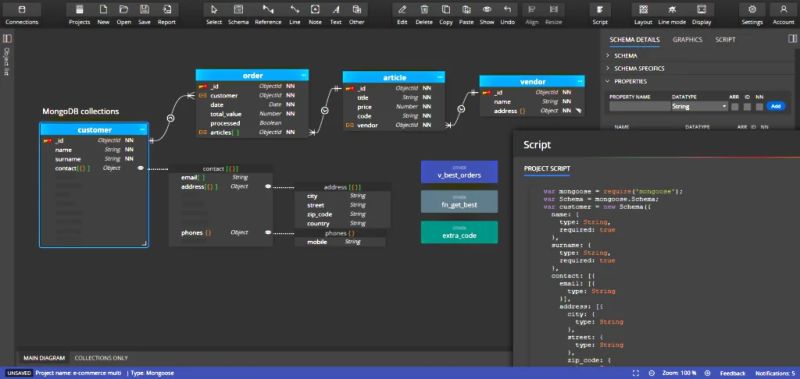Choose the Text tool
Screen dimensions: 800x379
[336, 14]
